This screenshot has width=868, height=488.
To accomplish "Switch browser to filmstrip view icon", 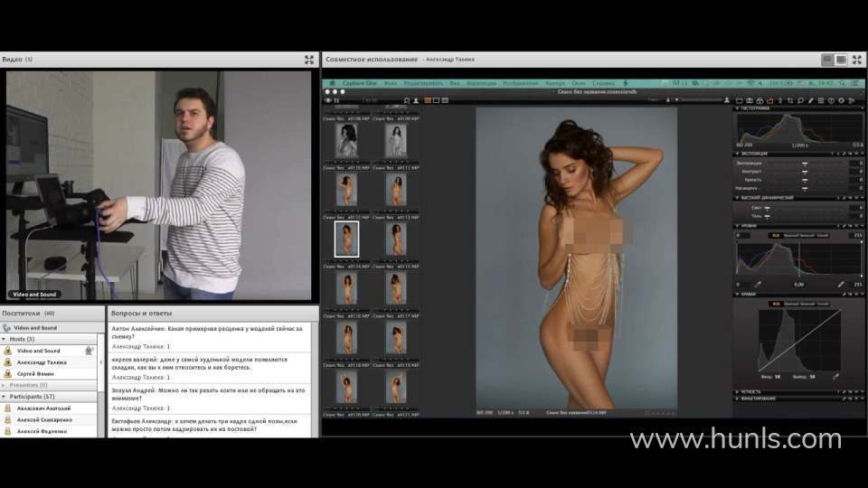I will tap(445, 100).
